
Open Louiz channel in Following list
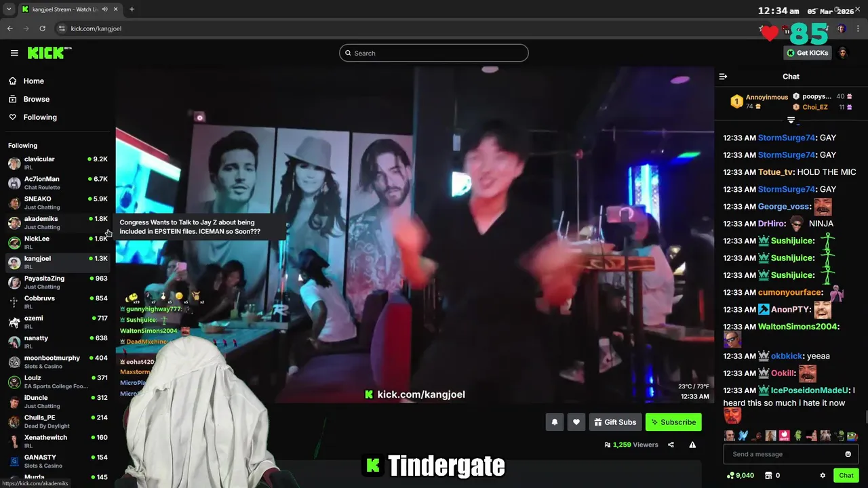pos(58,382)
